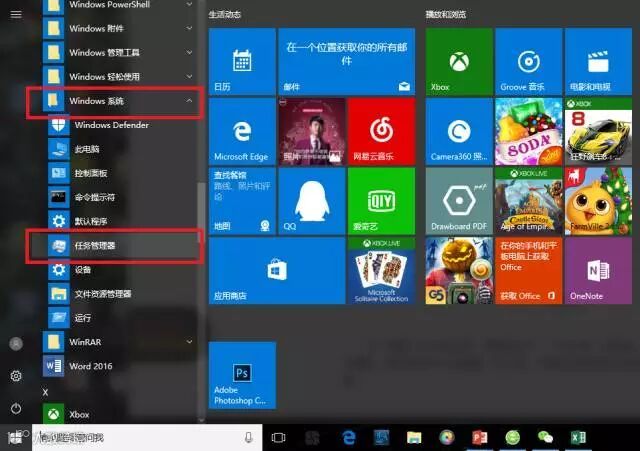Open the 日历 calendar tile
640x451 pixels.
(242, 62)
